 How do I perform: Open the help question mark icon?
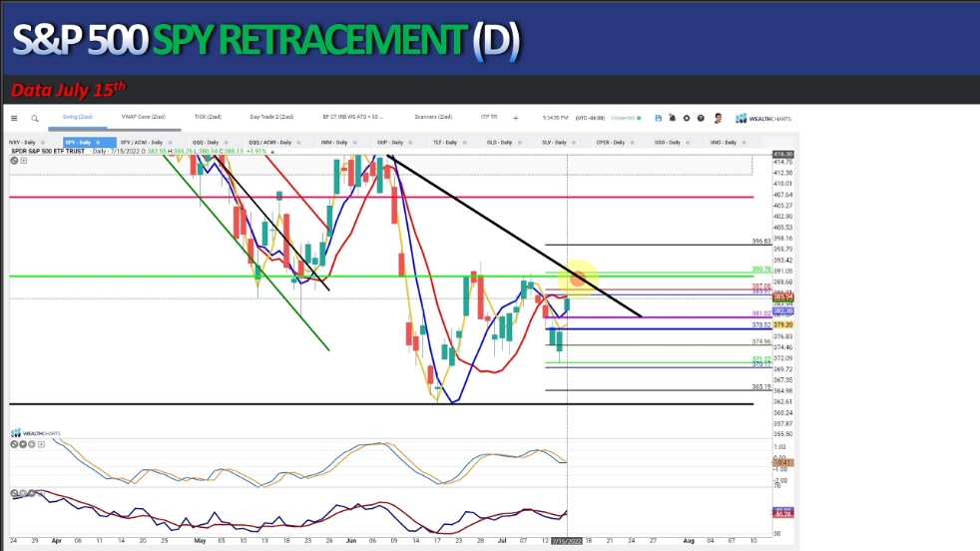pos(701,118)
